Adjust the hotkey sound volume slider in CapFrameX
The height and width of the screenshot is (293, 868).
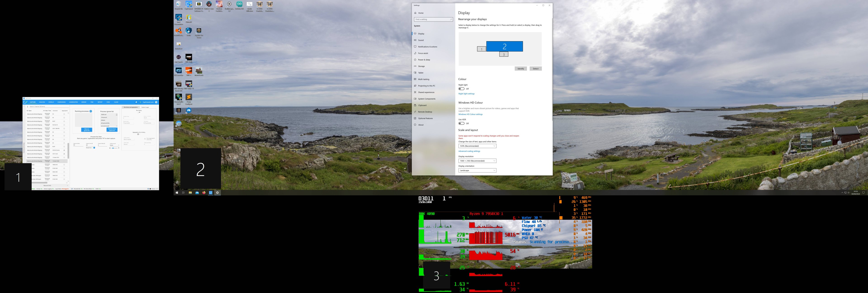point(113,148)
